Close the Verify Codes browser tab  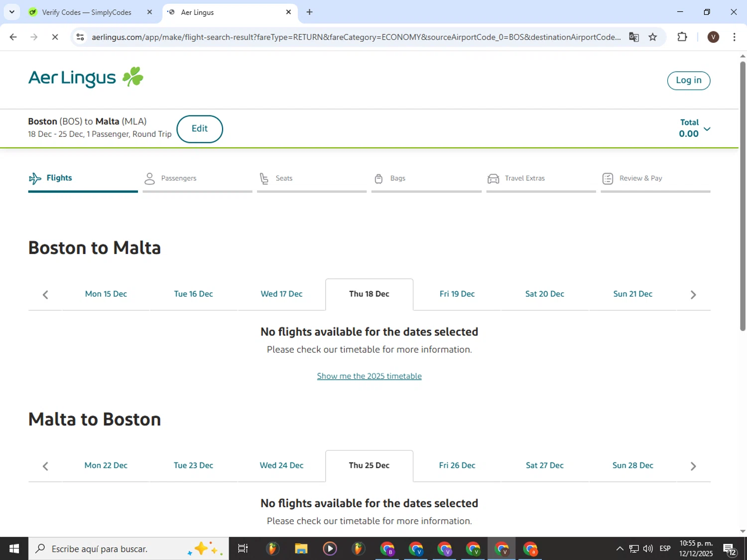point(149,12)
